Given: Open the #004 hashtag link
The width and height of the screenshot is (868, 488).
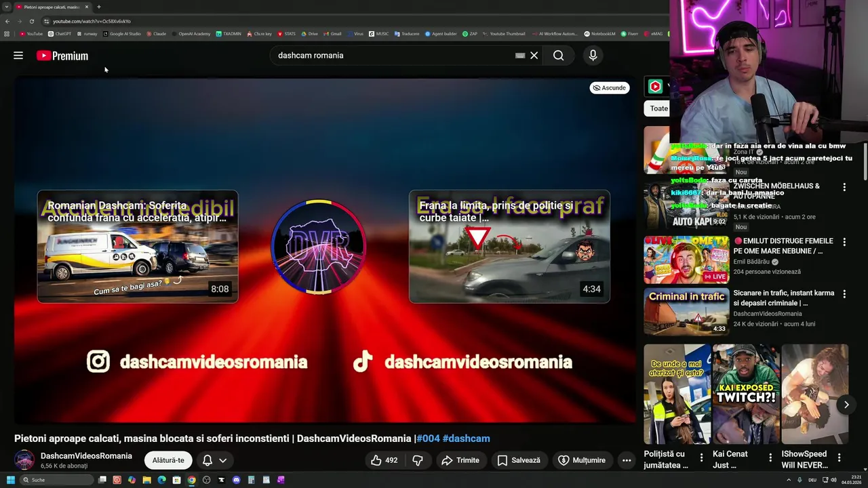Looking at the screenshot, I should [x=428, y=439].
